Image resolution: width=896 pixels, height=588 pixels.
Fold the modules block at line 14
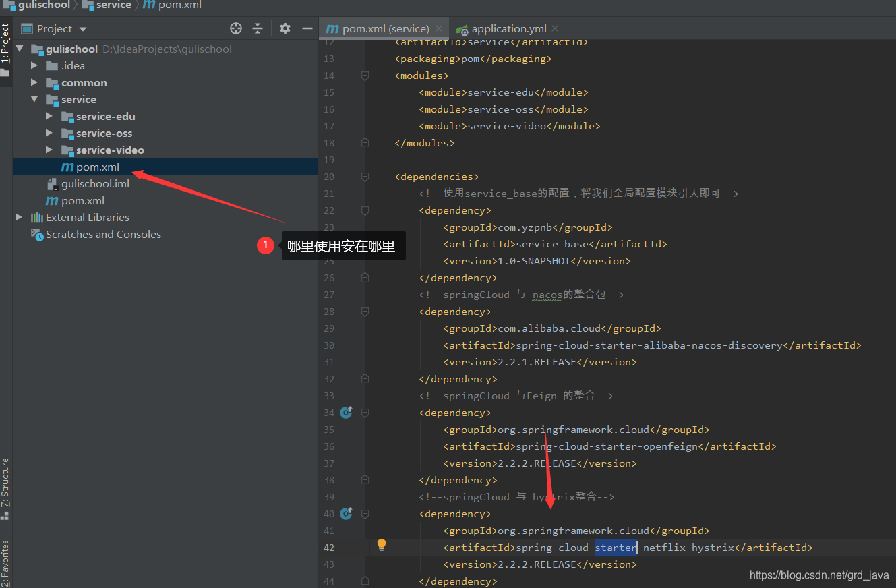tap(365, 76)
